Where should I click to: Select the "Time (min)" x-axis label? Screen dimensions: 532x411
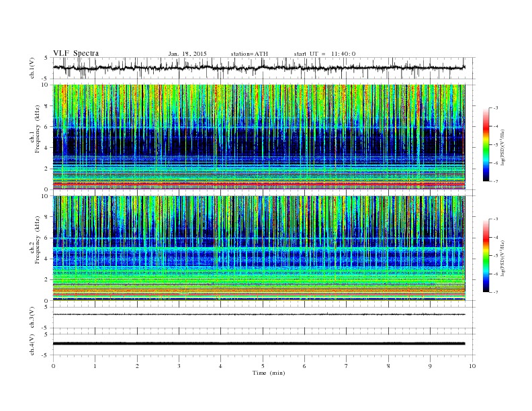(x=269, y=373)
